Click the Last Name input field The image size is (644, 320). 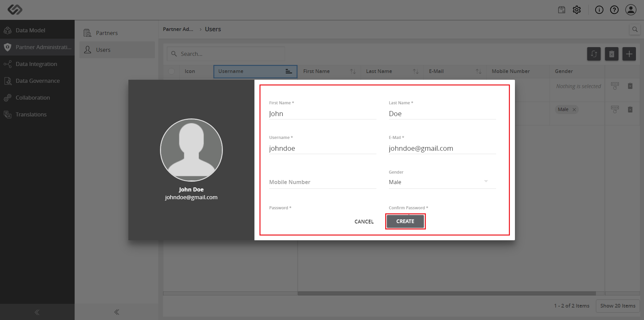442,114
